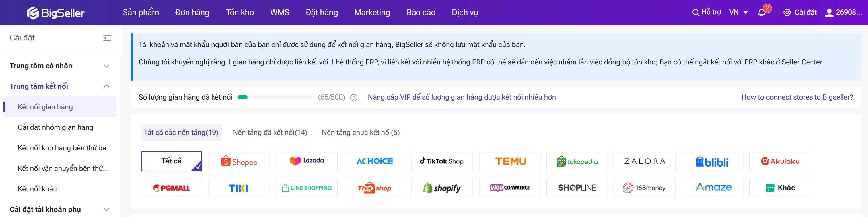This screenshot has height=217, width=868.
Task: Filter stores by TikTok Shop
Action: point(441,161)
